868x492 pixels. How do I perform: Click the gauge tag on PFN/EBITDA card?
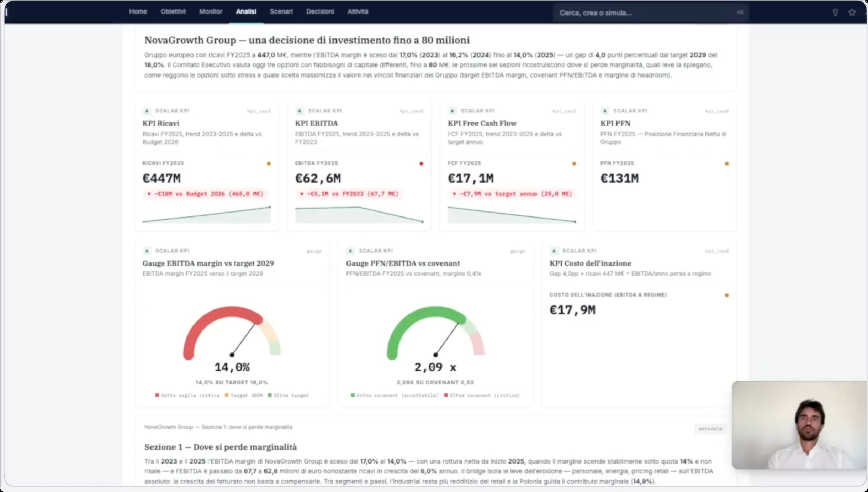click(x=518, y=251)
